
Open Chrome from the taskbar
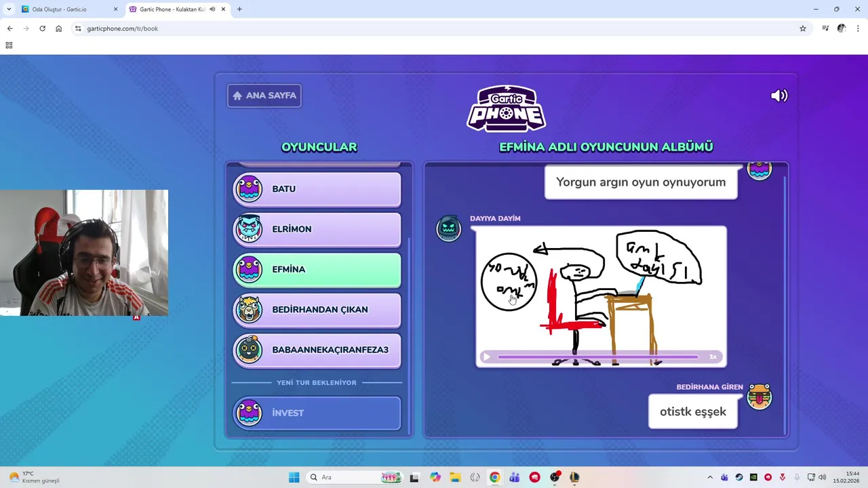[x=495, y=477]
